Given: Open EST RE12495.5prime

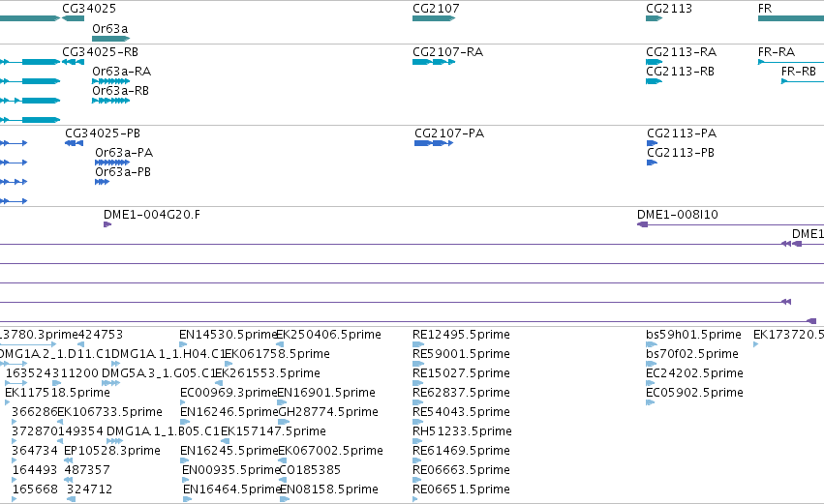Looking at the screenshot, I should point(461,335).
